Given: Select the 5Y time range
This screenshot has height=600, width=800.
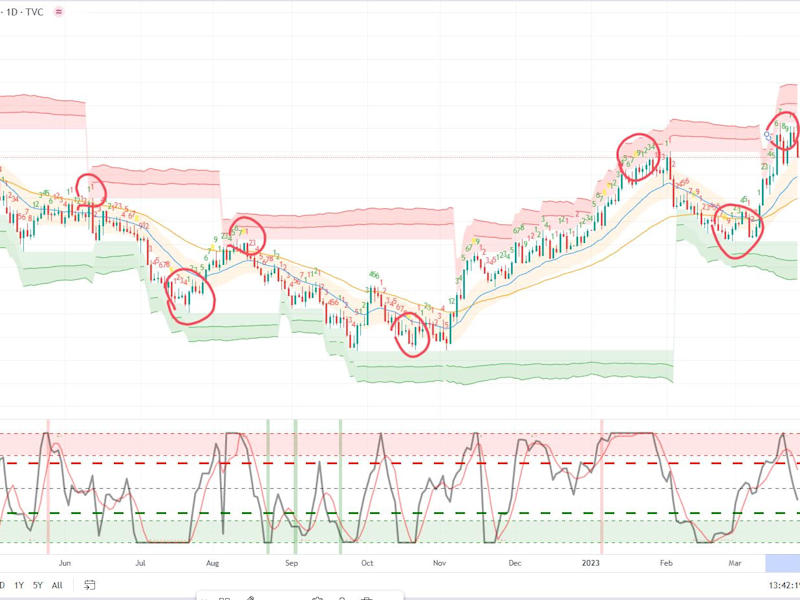Looking at the screenshot, I should click(38, 585).
